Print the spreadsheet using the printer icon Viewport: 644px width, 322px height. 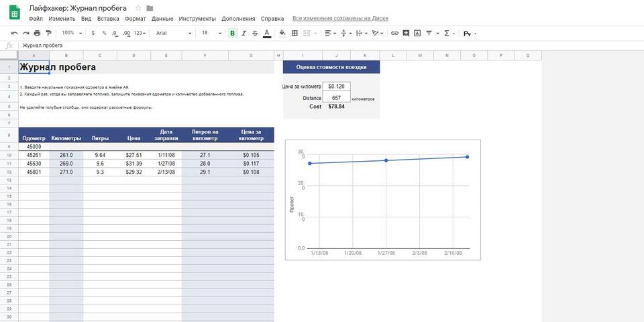coord(37,32)
